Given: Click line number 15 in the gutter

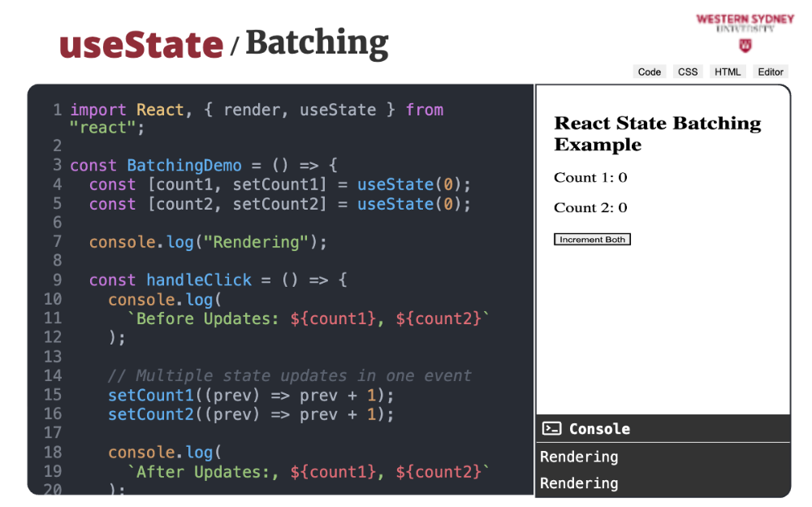Looking at the screenshot, I should click(53, 395).
